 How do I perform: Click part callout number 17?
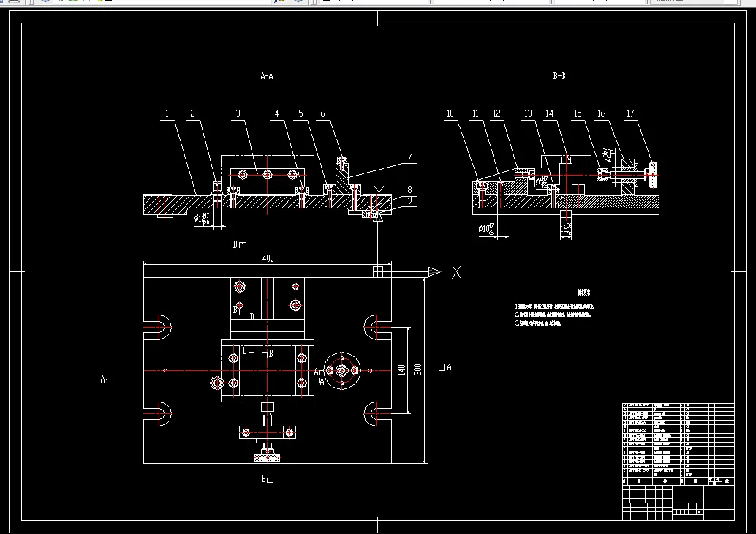630,114
